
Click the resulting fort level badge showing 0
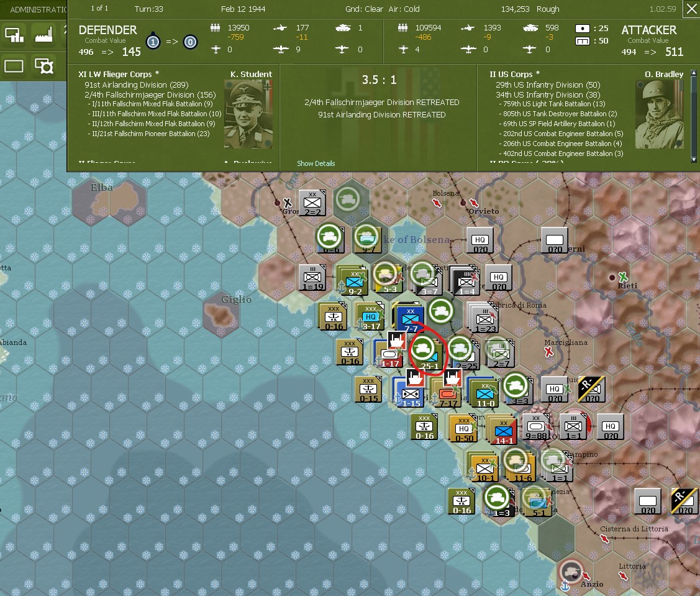[x=191, y=42]
